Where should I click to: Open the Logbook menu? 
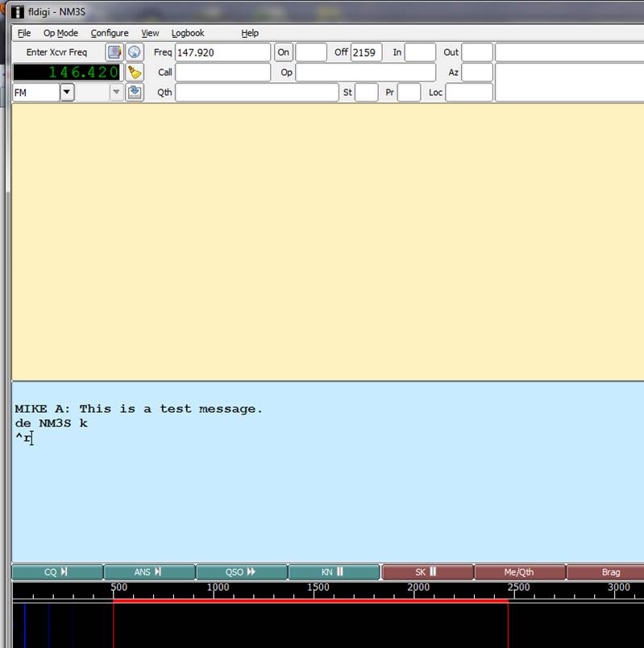tap(188, 33)
